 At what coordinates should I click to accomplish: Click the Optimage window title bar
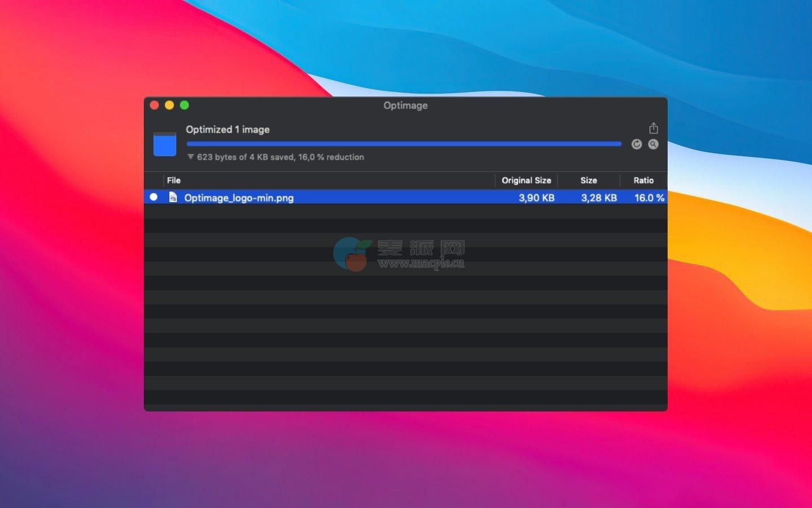[x=405, y=105]
